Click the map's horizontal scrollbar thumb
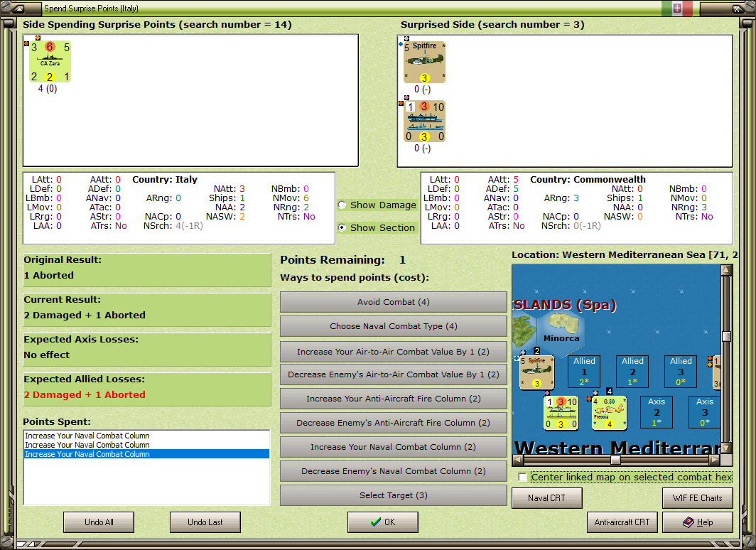This screenshot has height=550, width=756. click(x=615, y=460)
